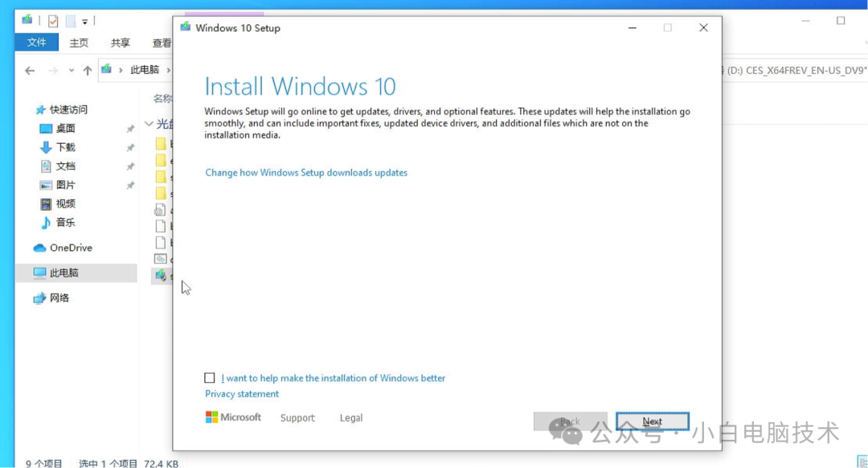Click 此电脑 in the address breadcrumb
Screen dimensions: 868x468
tap(145, 70)
